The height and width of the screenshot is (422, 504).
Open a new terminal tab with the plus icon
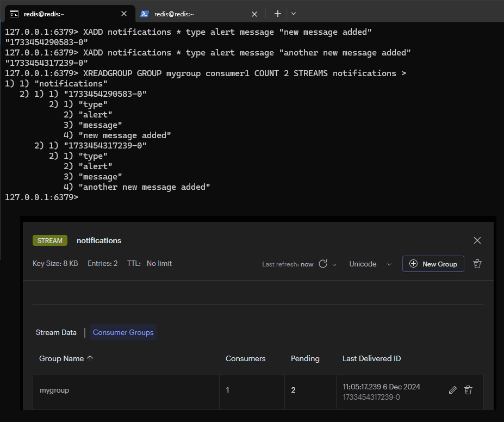click(277, 14)
